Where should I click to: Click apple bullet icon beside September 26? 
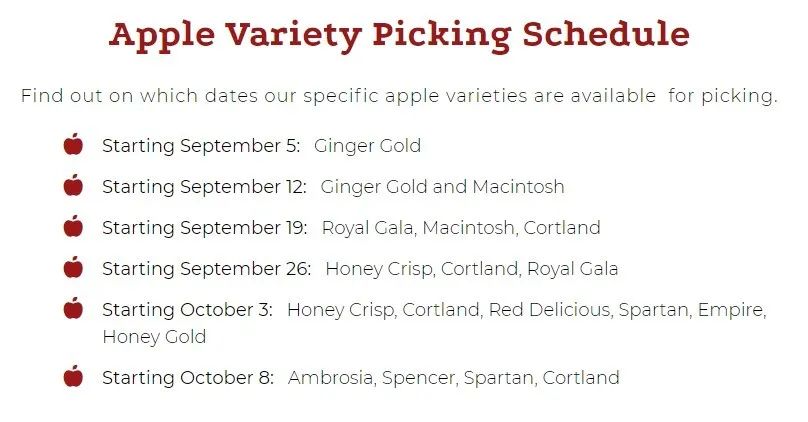(73, 267)
